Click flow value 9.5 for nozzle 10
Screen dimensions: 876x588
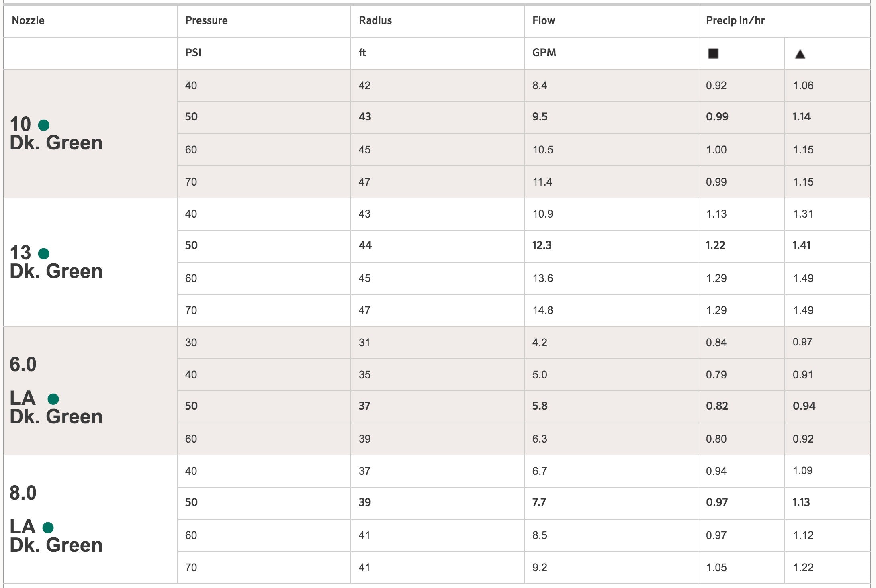[540, 117]
